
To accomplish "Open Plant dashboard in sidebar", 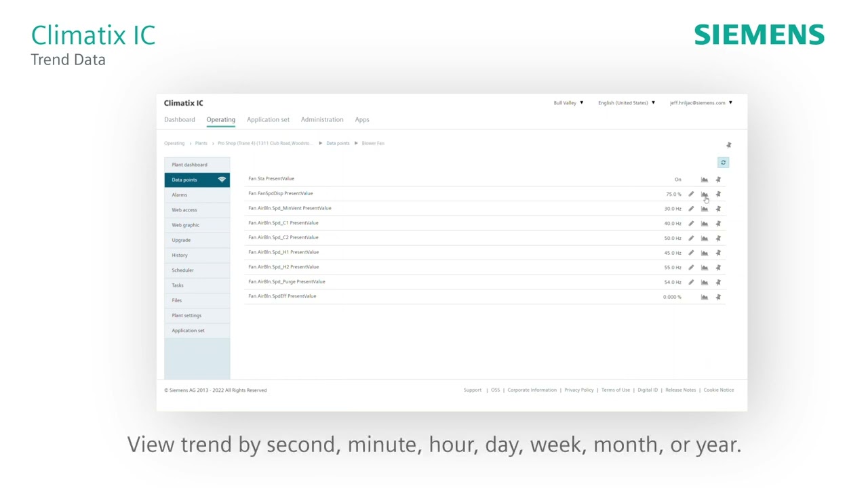I will click(197, 165).
